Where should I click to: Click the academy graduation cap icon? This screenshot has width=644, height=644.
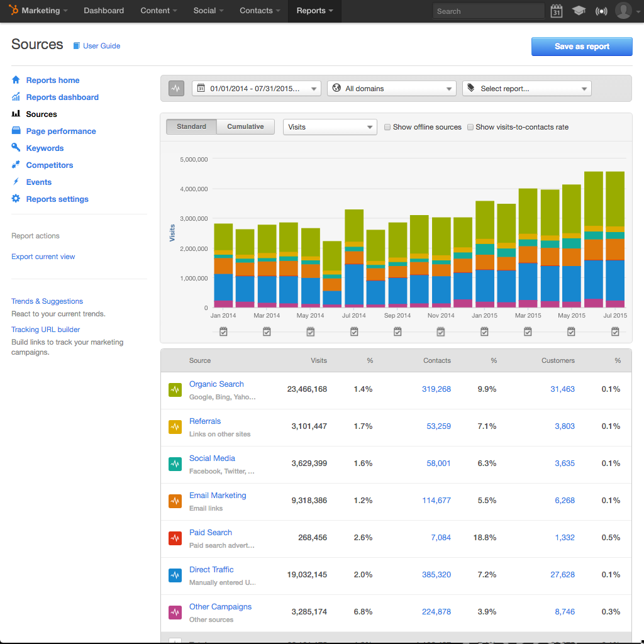click(x=579, y=11)
